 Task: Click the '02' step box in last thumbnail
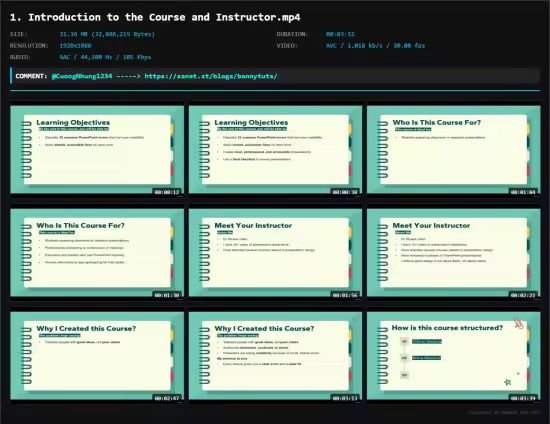pyautogui.click(x=404, y=358)
